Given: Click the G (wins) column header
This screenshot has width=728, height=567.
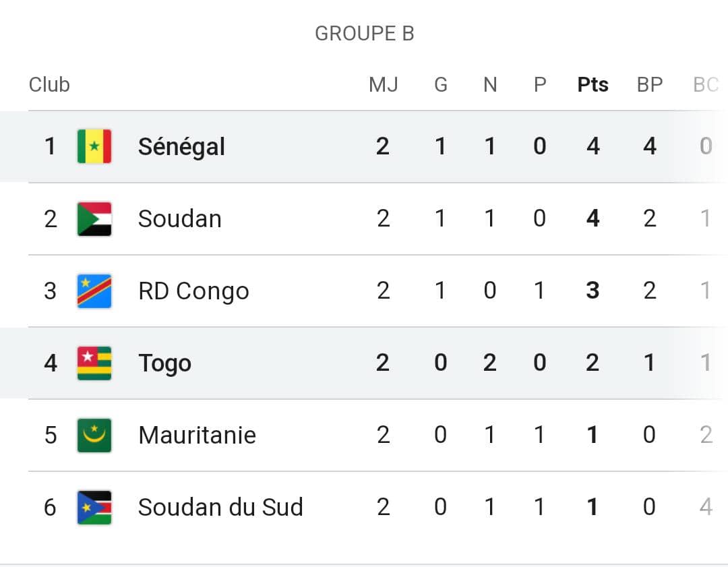Looking at the screenshot, I should click(x=441, y=84).
